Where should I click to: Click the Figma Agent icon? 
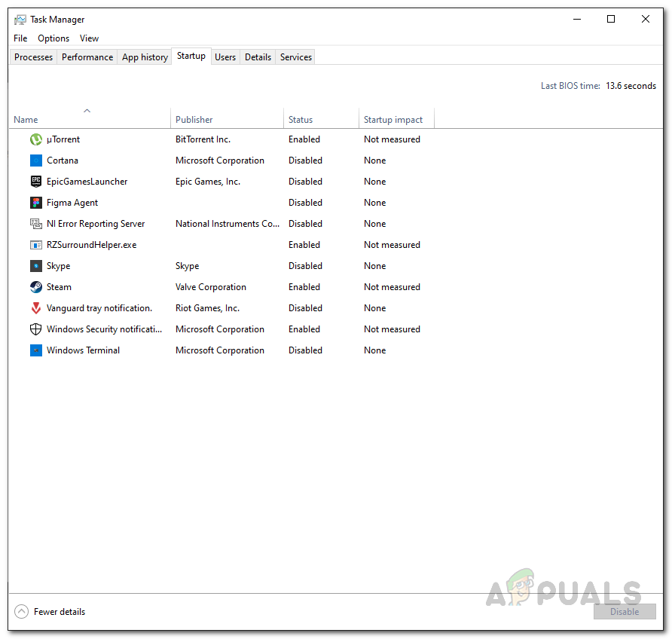pyautogui.click(x=36, y=202)
